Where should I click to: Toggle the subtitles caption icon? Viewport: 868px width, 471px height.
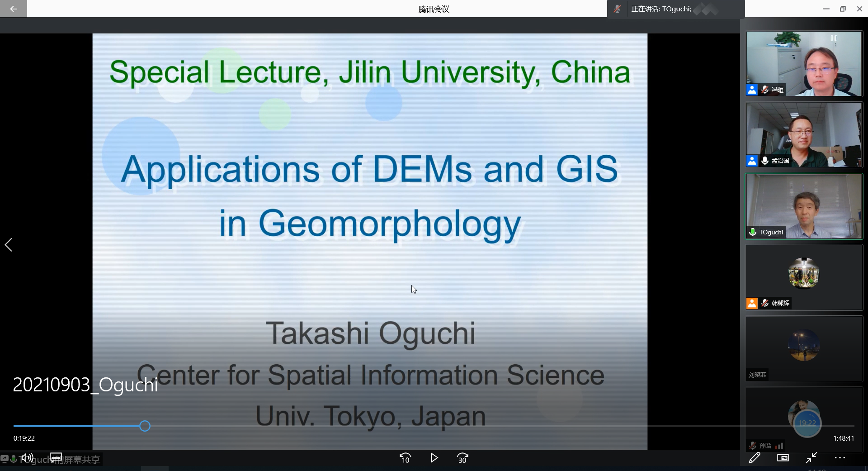[x=56, y=457]
